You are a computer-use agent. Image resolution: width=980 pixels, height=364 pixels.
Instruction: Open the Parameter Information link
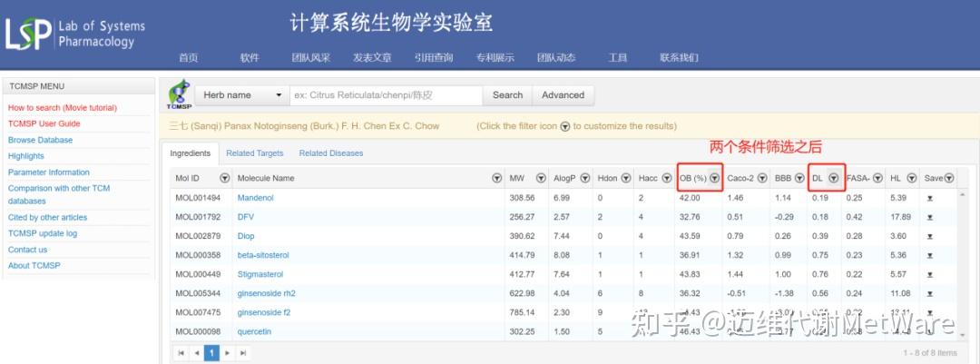pos(49,172)
